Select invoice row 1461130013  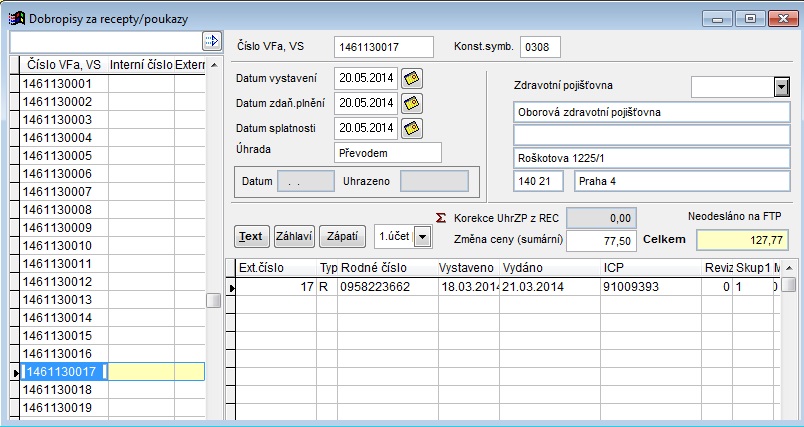coord(112,300)
